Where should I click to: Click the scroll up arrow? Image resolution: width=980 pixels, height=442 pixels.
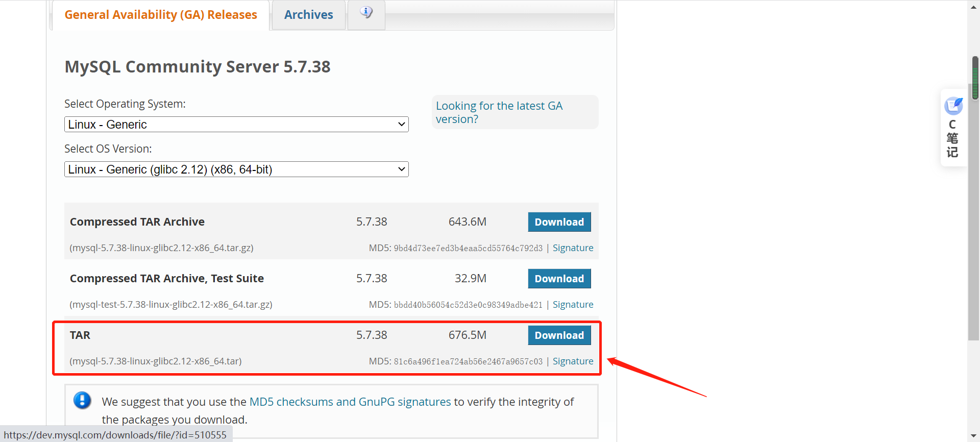[974, 6]
